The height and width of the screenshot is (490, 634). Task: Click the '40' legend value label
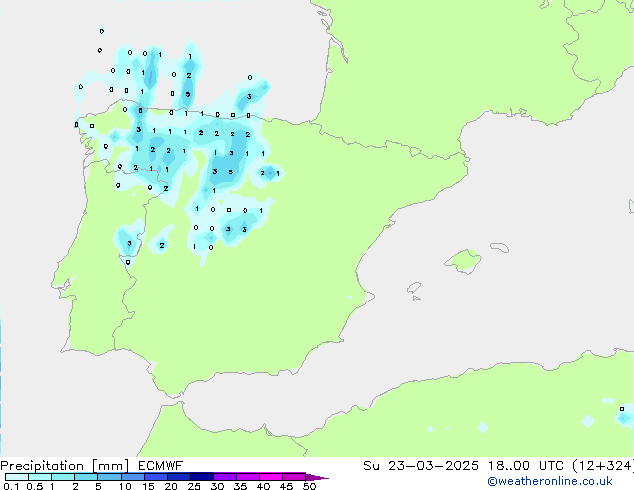[263, 486]
